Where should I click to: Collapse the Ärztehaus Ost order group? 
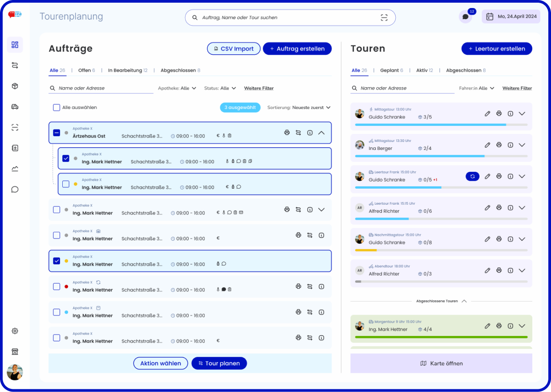[x=321, y=133]
